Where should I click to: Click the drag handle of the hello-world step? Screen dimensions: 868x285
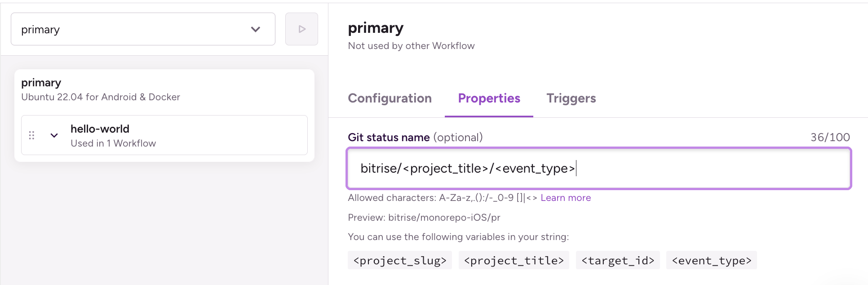(x=31, y=135)
